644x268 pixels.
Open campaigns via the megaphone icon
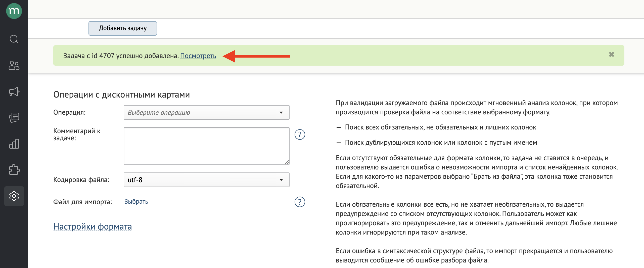pyautogui.click(x=14, y=92)
